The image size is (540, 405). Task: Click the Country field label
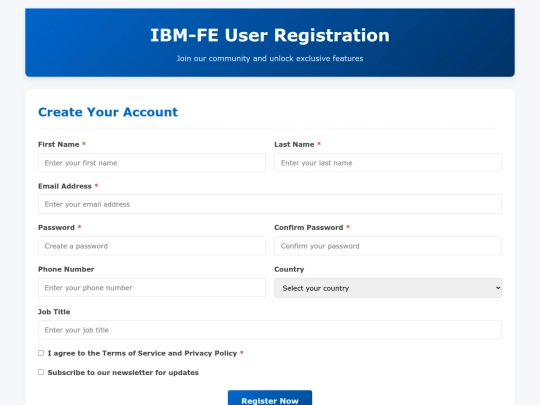289,269
